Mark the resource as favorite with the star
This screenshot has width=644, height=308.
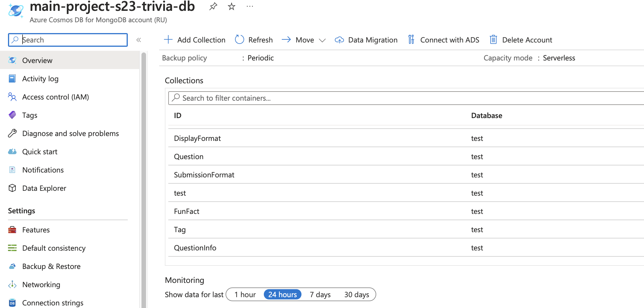(231, 6)
